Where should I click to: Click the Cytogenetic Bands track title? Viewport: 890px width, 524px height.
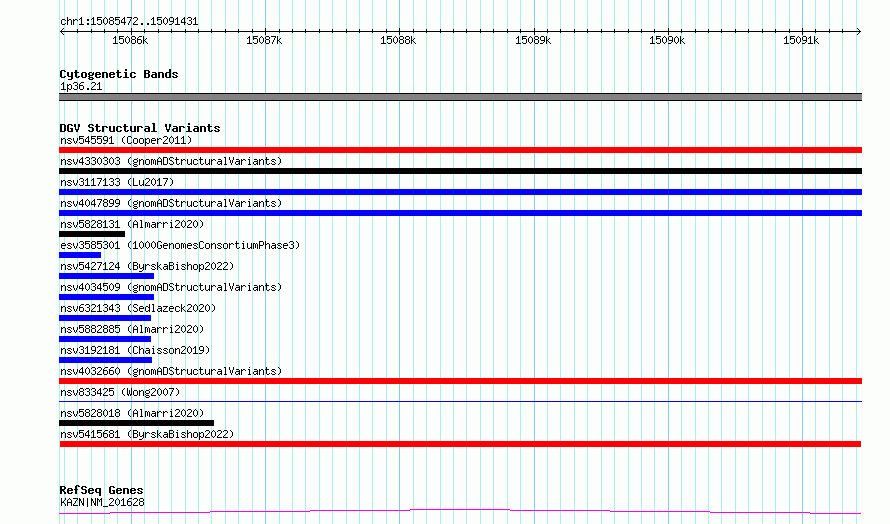[x=119, y=74]
